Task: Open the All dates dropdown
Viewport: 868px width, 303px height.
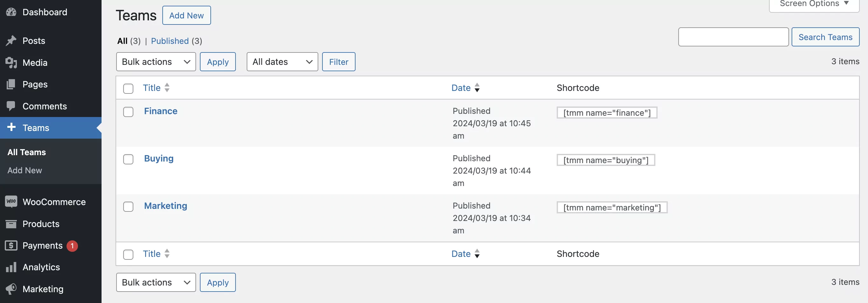Action: (282, 62)
